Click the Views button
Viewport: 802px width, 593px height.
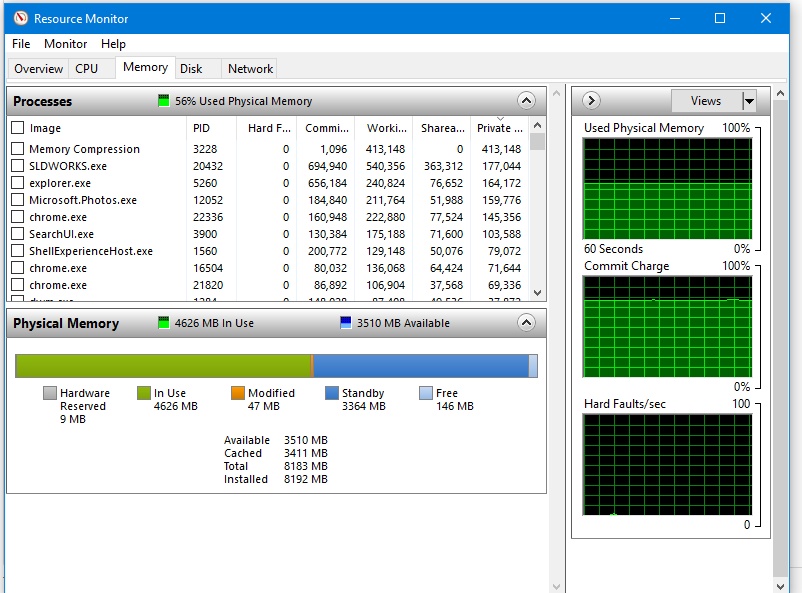706,101
